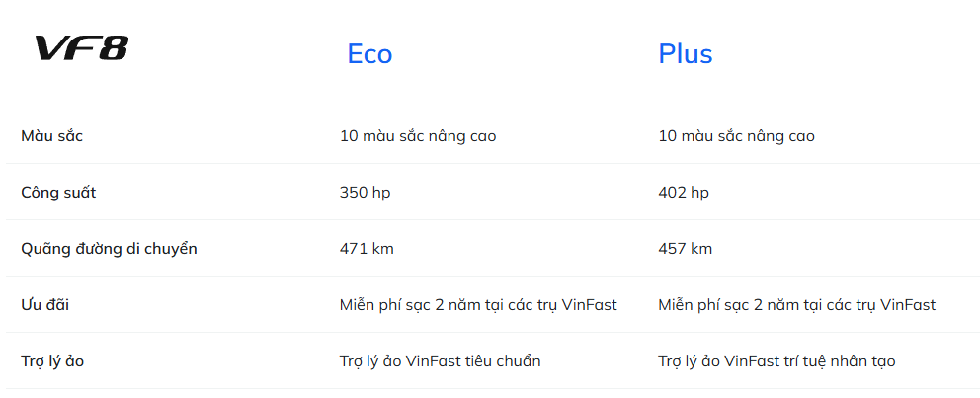Screen dimensions: 980x398
Task: Click Eco's Miễn phí sạc 2 năm text
Action: click(x=478, y=305)
